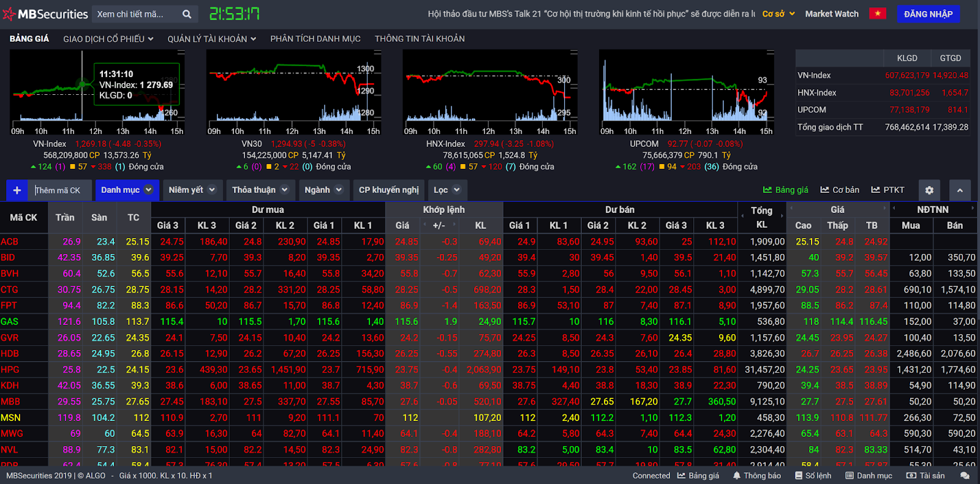Click the UPCOM chart thumbnail
The image size is (980, 484).
pyautogui.click(x=687, y=93)
